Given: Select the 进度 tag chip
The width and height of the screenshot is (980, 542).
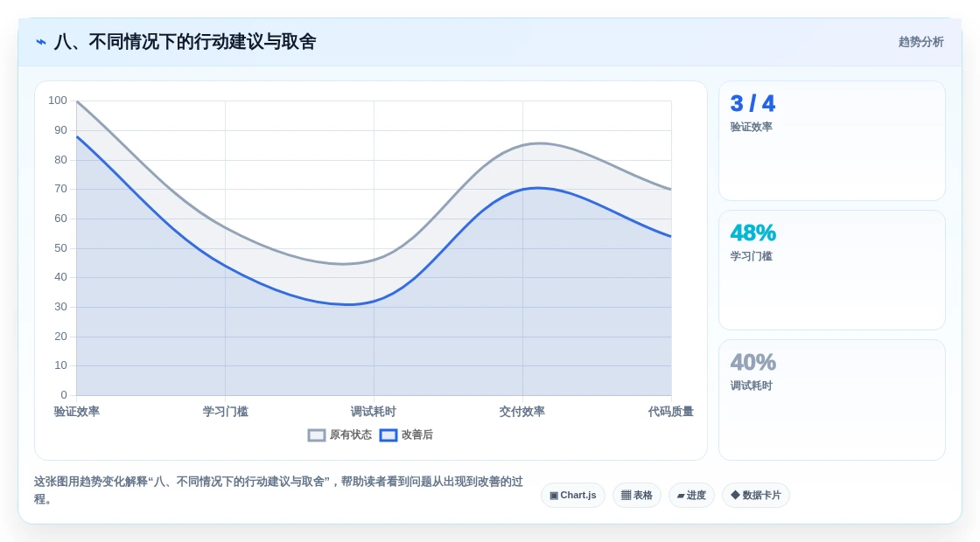Looking at the screenshot, I should pos(691,495).
